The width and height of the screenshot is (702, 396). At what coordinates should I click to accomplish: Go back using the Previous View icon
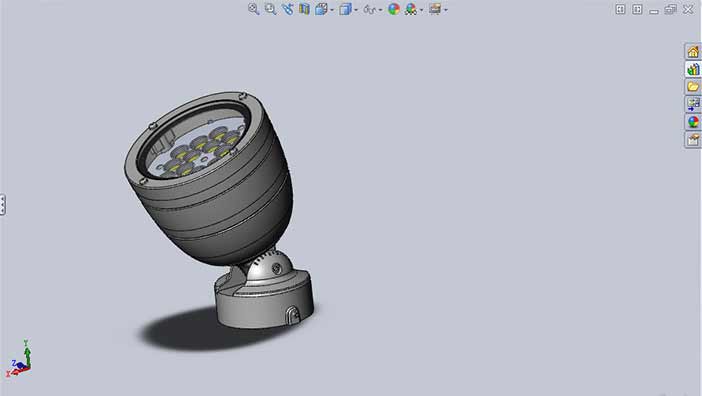tap(287, 9)
